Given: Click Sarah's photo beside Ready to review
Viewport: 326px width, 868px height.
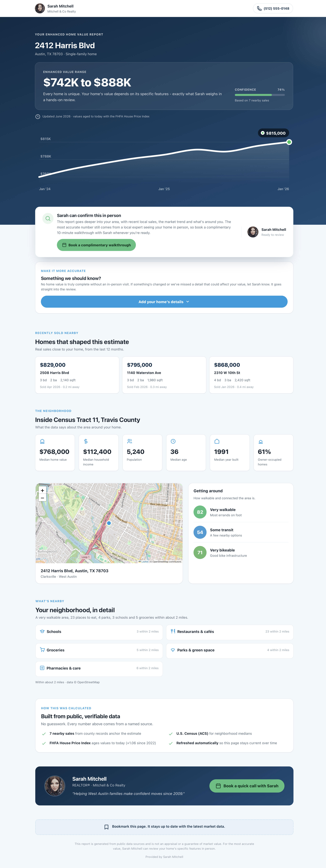Looking at the screenshot, I should (253, 232).
